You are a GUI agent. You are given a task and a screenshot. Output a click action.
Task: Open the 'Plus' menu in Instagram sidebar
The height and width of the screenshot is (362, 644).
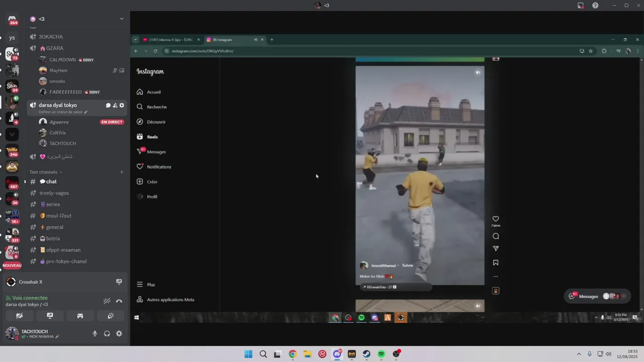pyautogui.click(x=146, y=285)
